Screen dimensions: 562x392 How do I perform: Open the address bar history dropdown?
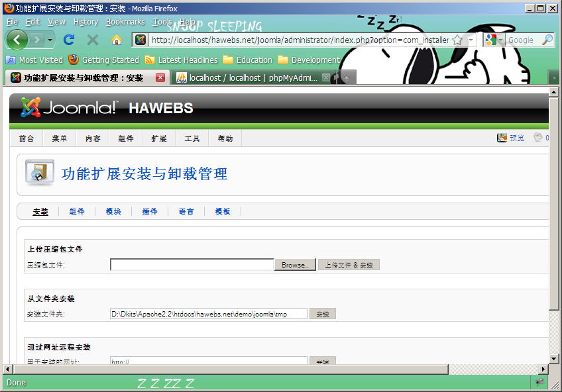[471, 40]
